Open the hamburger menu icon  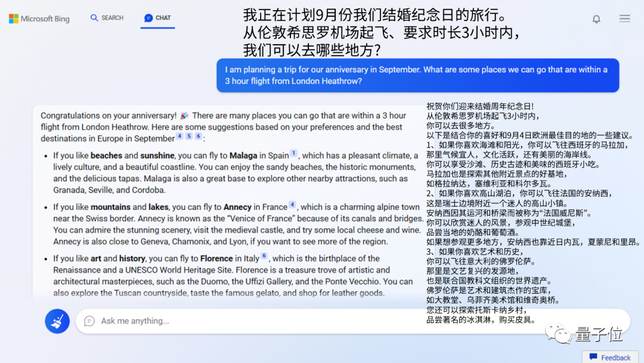[x=624, y=19]
